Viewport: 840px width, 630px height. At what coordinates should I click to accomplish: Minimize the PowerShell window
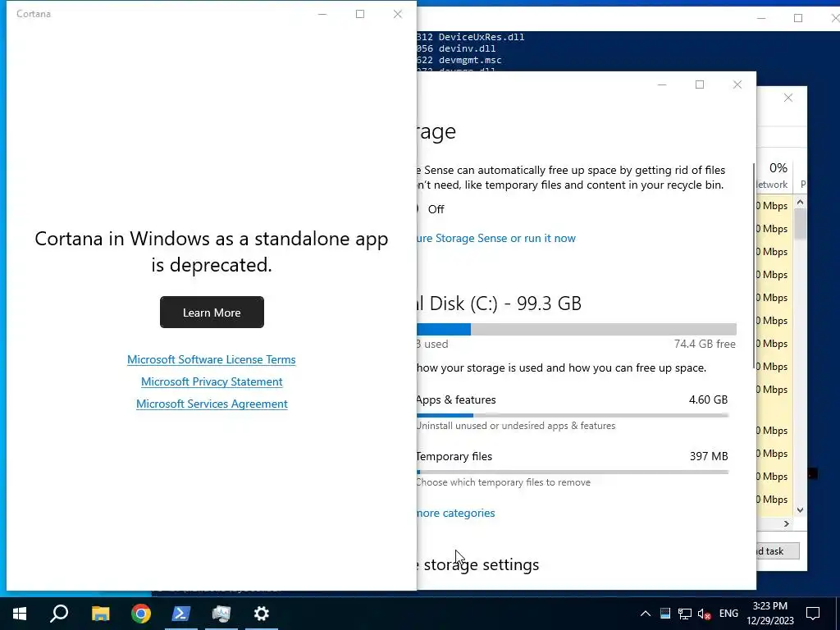click(x=760, y=18)
